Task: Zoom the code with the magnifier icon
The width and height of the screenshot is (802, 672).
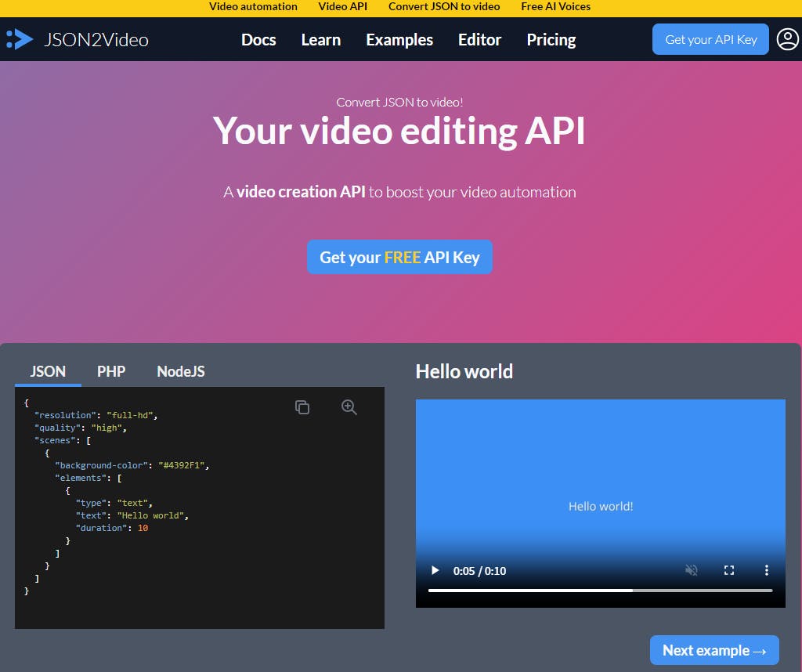Action: click(x=349, y=407)
